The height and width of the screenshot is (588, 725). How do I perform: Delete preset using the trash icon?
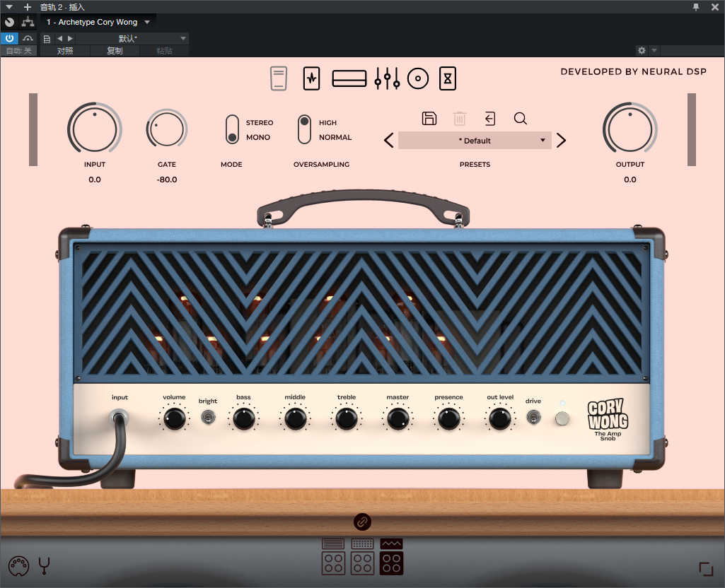[x=460, y=119]
